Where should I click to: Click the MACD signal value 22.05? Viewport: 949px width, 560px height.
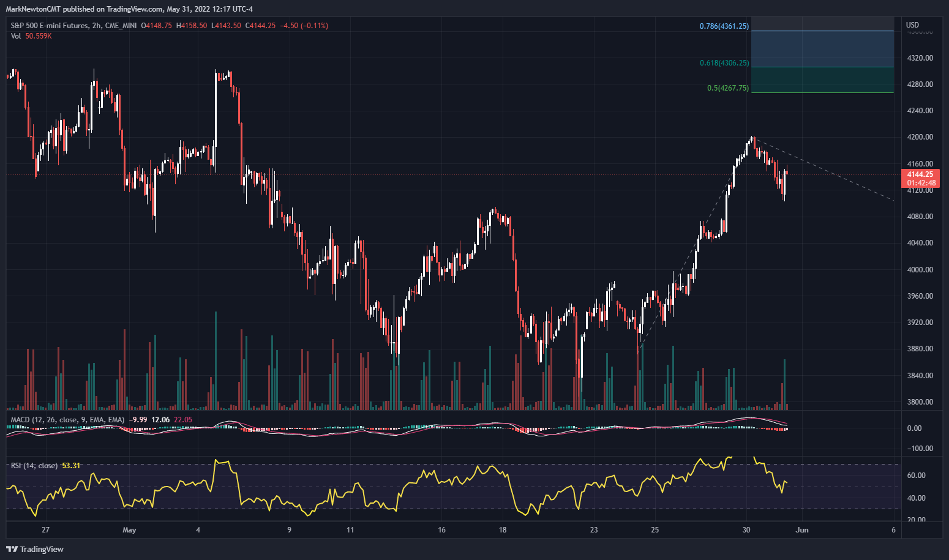[x=183, y=419]
